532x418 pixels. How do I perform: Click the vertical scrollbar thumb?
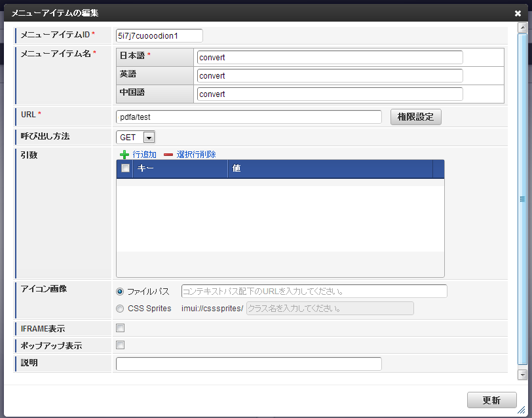(523, 199)
